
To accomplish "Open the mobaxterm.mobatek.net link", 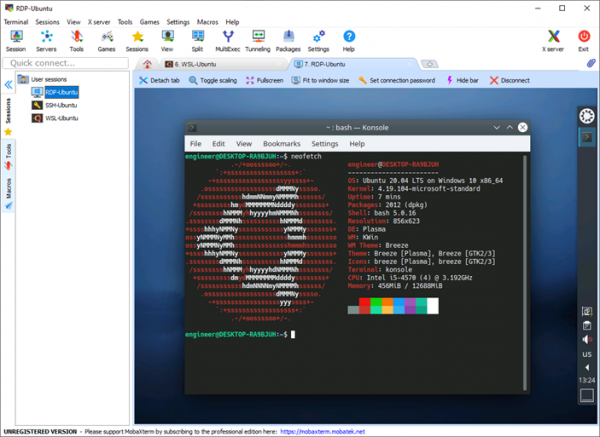I will 328,432.
